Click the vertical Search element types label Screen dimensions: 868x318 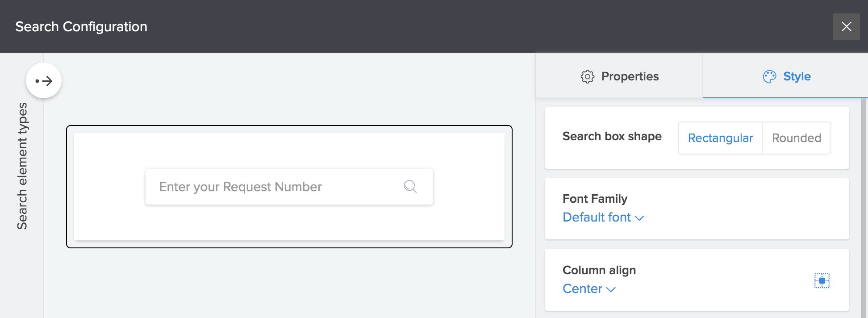22,166
